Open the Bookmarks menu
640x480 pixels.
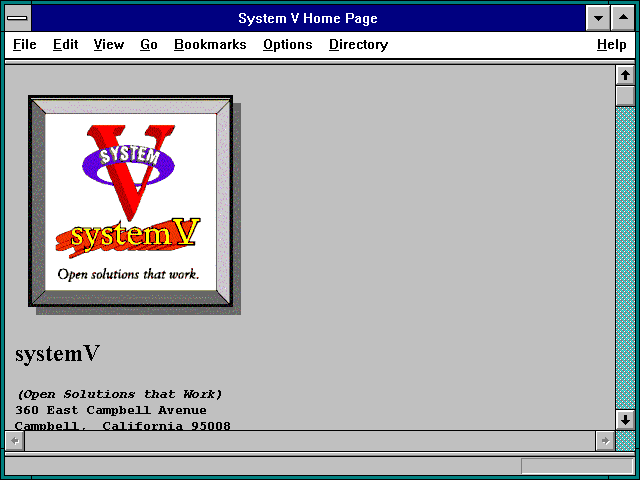[210, 44]
